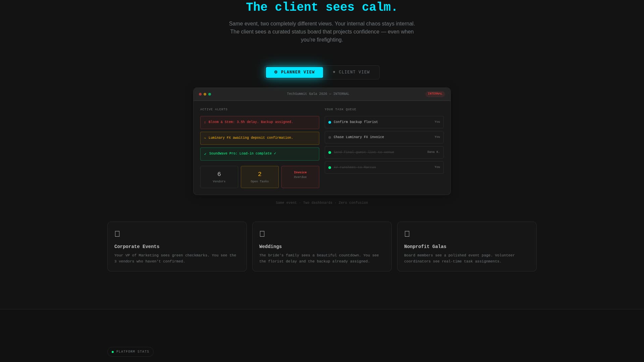Open the Bloom & Stem delay alert

(260, 122)
